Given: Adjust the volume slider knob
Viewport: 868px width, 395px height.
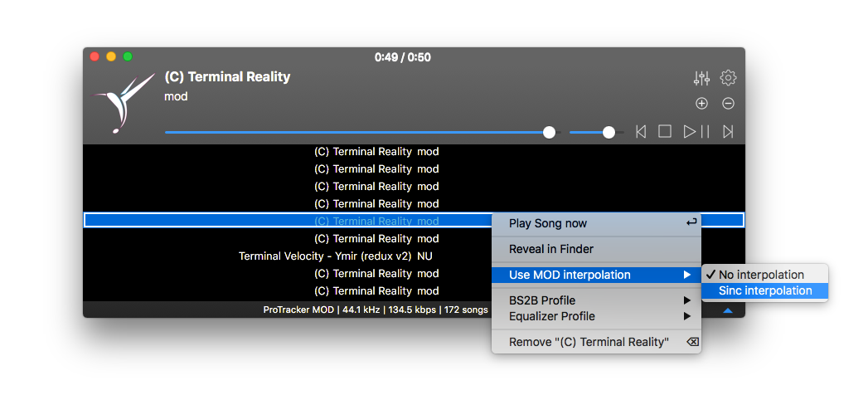Looking at the screenshot, I should point(609,133).
